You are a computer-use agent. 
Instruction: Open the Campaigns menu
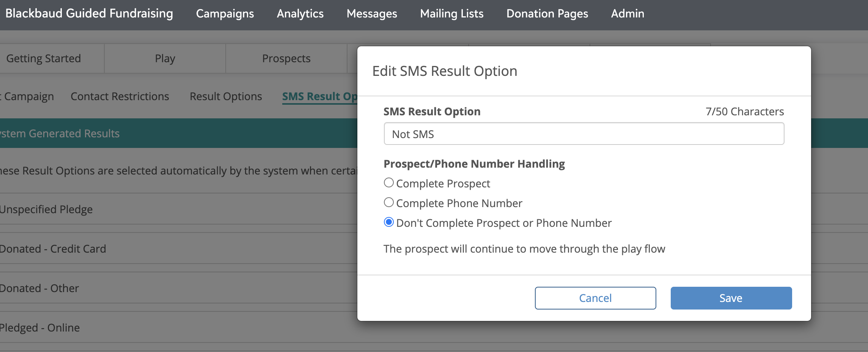point(225,14)
